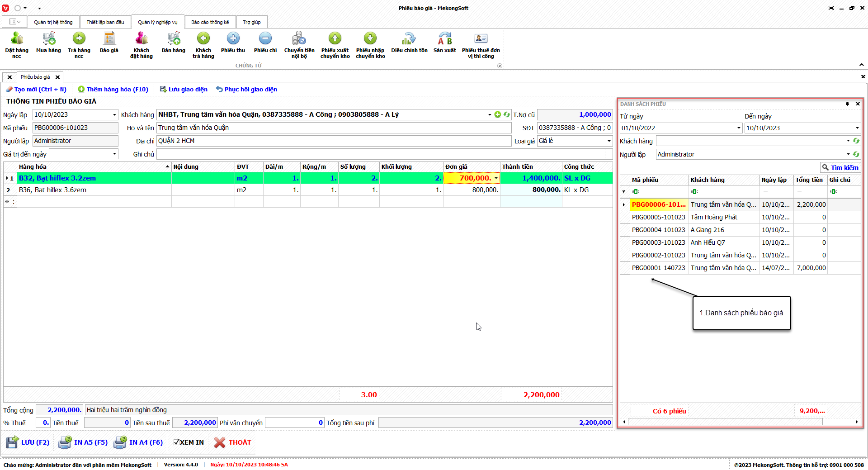The image size is (868, 470).
Task: Pin the Danh sách phiếu panel
Action: pyautogui.click(x=847, y=104)
